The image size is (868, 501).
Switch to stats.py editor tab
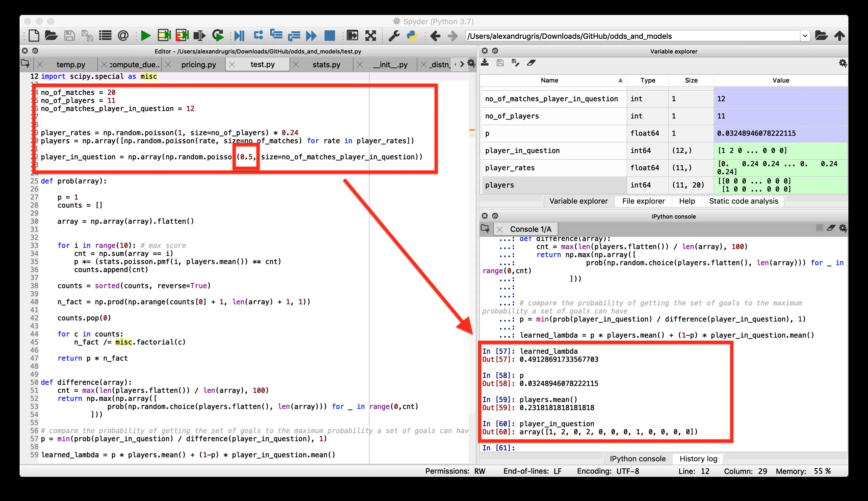[x=326, y=64]
